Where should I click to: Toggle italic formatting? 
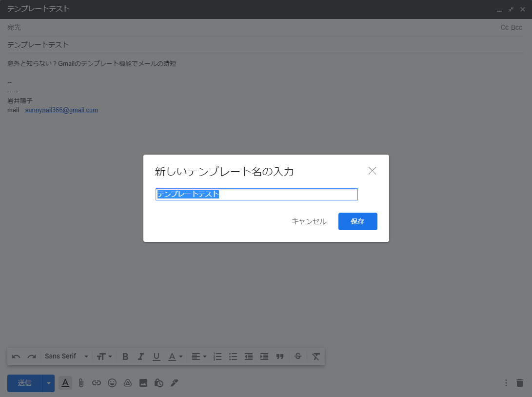tap(141, 357)
